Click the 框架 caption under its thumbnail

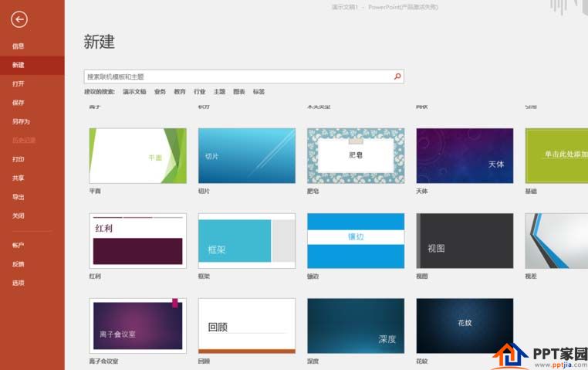pyautogui.click(x=204, y=277)
